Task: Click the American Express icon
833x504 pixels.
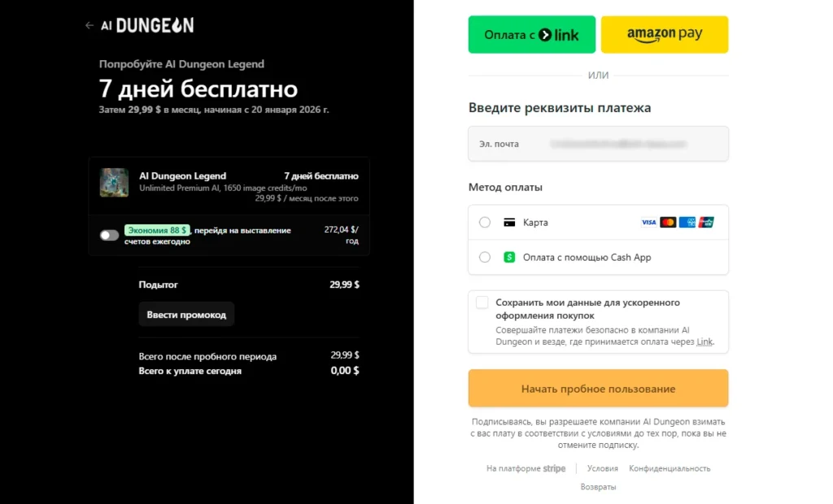Action: point(687,223)
